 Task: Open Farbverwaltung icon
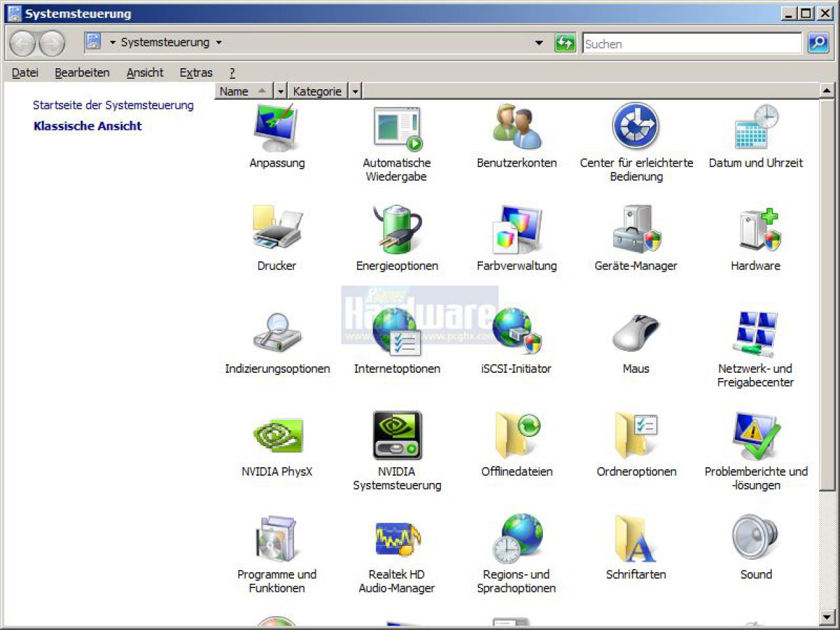click(517, 229)
